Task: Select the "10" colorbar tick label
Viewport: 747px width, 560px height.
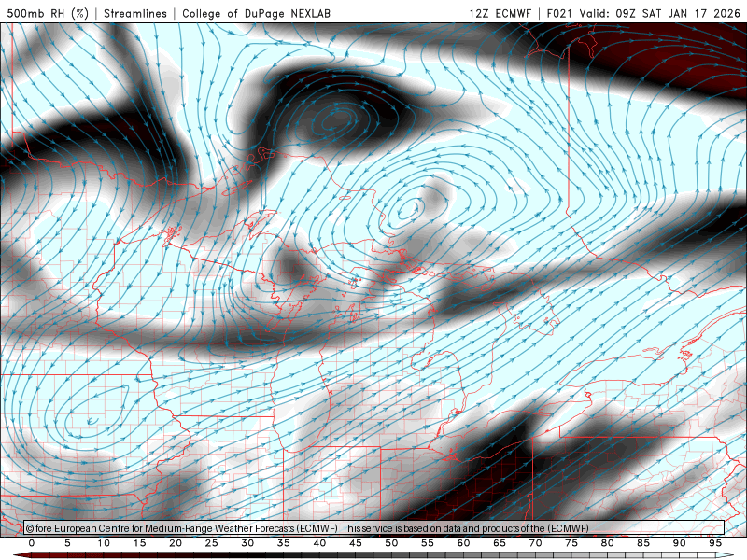Action: click(x=104, y=543)
